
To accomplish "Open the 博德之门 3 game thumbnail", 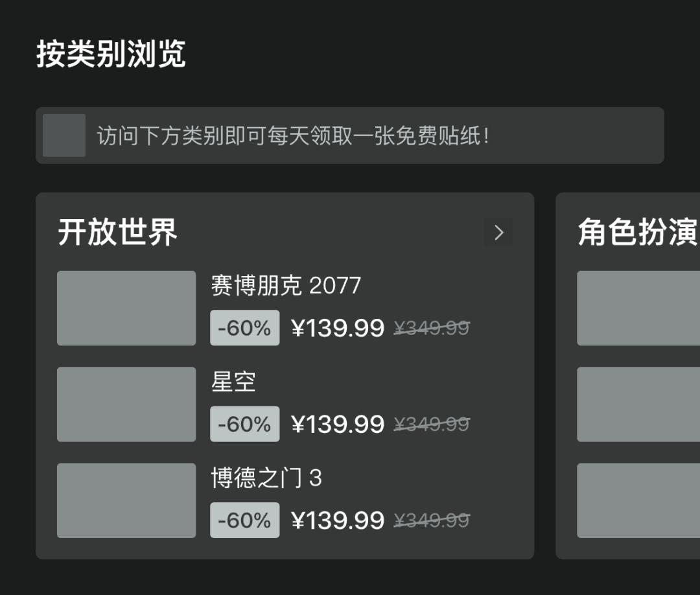I will [126, 500].
